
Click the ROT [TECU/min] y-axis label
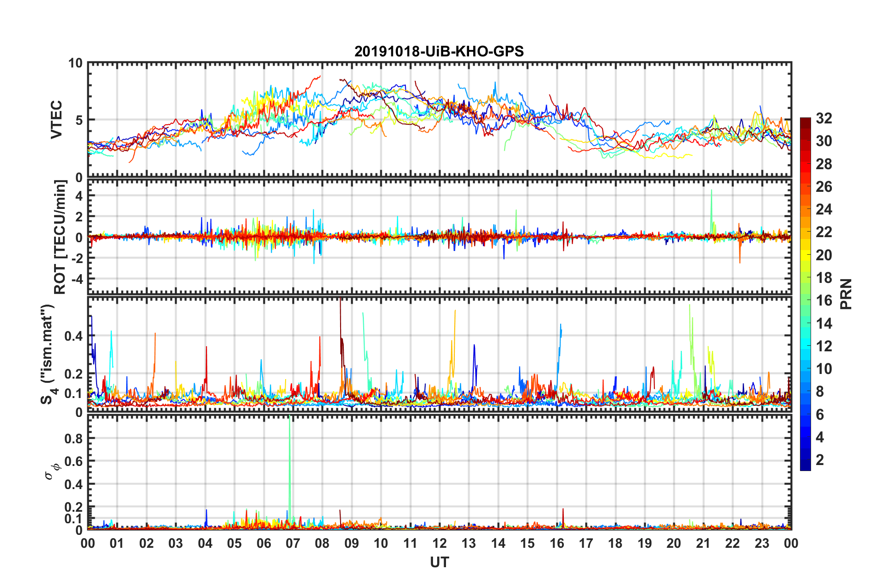click(60, 237)
